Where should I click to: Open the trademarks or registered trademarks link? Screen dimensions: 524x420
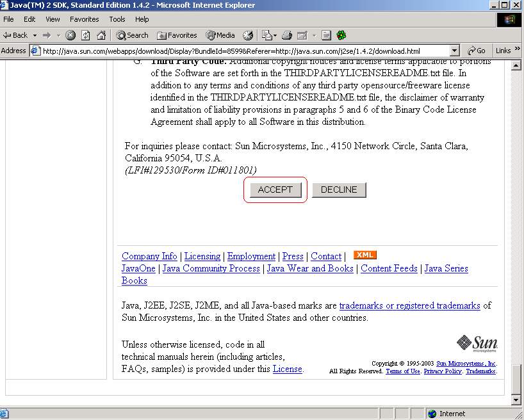410,306
